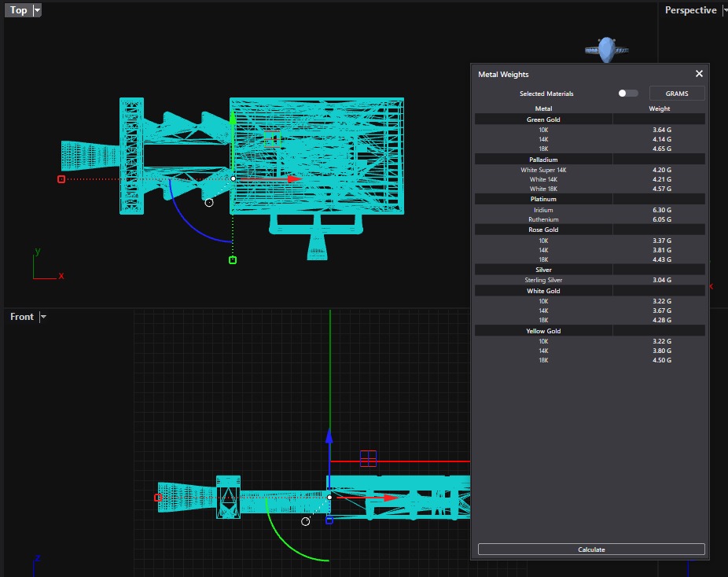Click the Sterling Silver weight 3.04 G
This screenshot has height=577, width=728.
(662, 280)
